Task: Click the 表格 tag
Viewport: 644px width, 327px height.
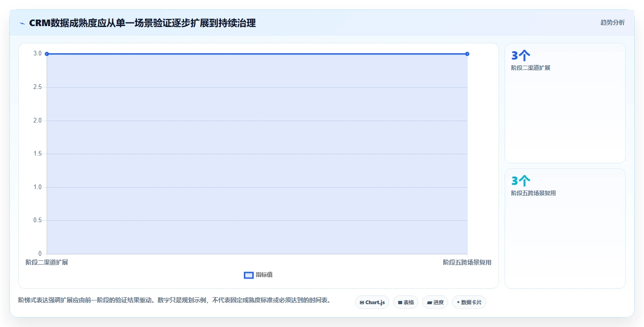Action: point(405,302)
